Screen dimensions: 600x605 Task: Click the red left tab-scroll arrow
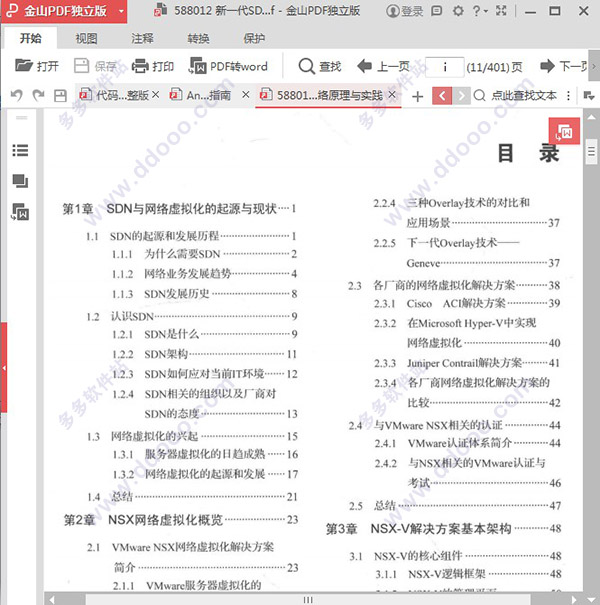pyautogui.click(x=442, y=95)
